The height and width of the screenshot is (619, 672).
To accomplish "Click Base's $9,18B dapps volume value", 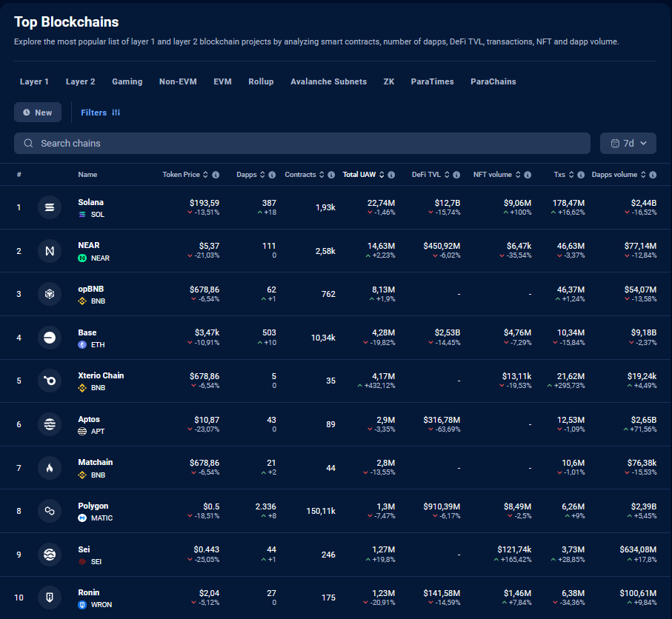I will [644, 333].
